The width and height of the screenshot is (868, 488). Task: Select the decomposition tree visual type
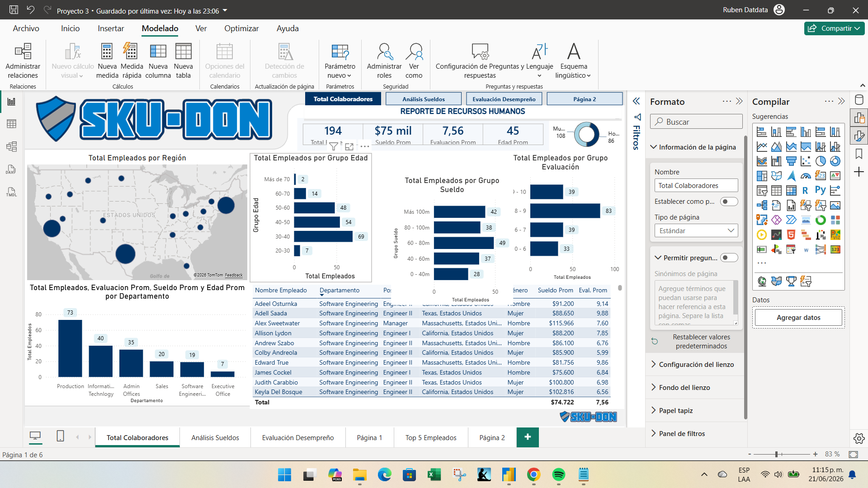pyautogui.click(x=762, y=205)
